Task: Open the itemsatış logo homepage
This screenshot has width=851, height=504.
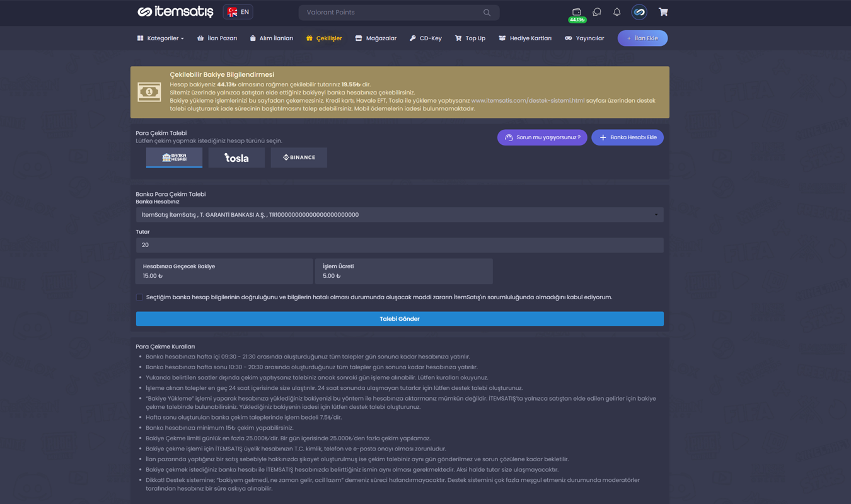Action: pos(175,12)
